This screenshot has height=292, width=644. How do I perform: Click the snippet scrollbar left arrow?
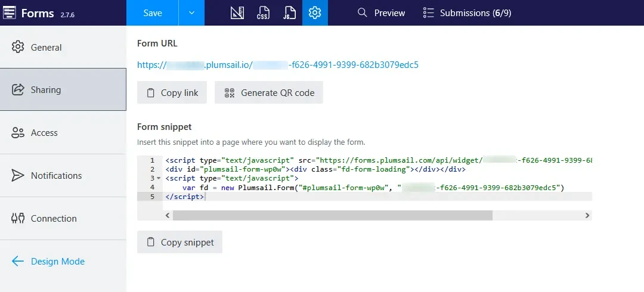click(167, 215)
